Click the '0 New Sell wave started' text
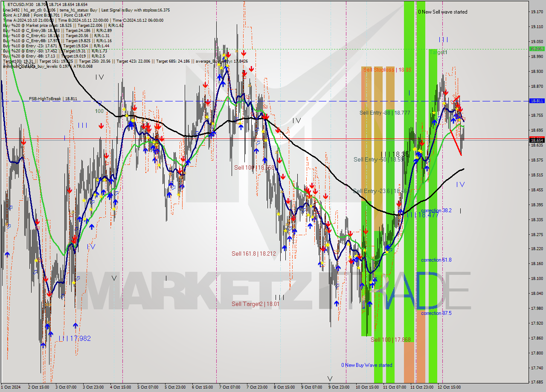The width and height of the screenshot is (546, 392). 443,12
